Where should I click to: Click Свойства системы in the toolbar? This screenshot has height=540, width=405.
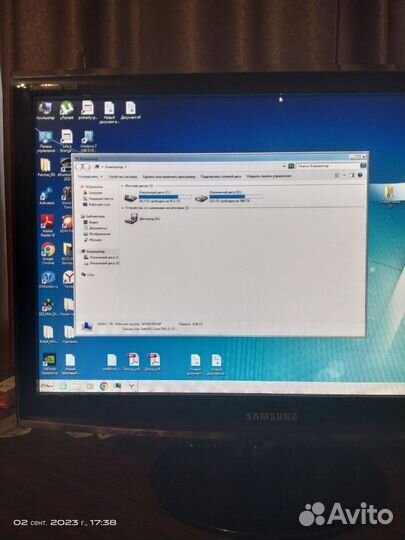coord(123,177)
